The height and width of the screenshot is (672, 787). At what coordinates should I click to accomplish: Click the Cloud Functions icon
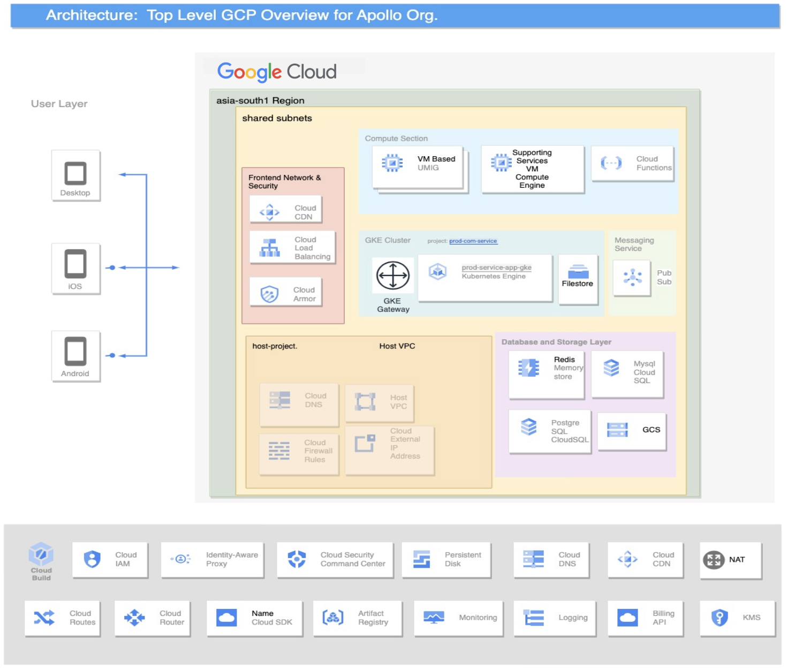point(611,163)
